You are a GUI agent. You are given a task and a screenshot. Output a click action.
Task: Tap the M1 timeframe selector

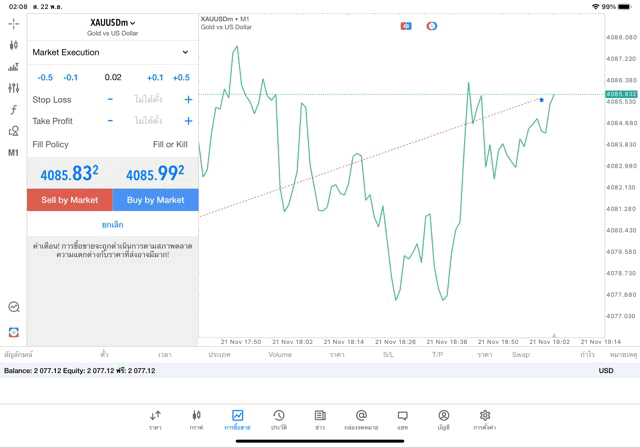click(x=13, y=153)
